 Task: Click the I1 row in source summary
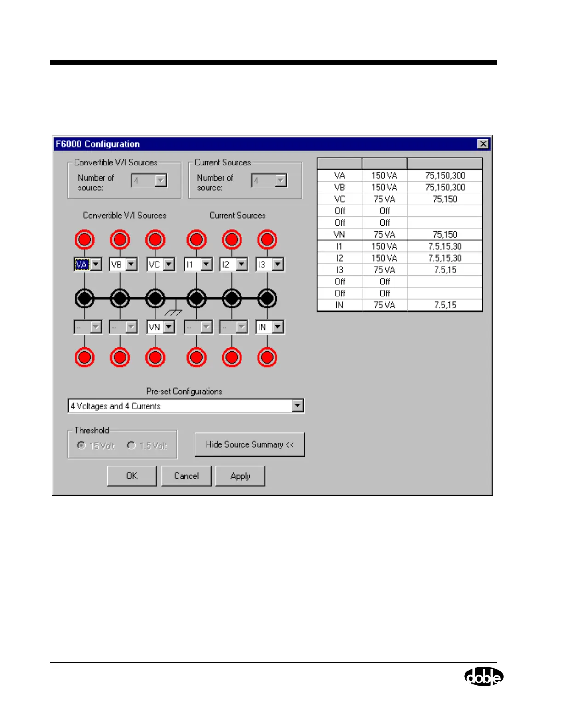click(x=400, y=246)
